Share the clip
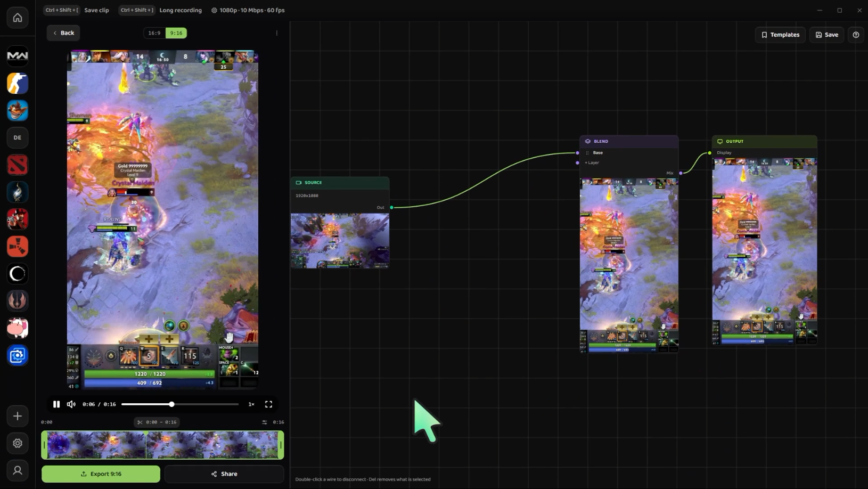868x489 pixels. tap(224, 474)
